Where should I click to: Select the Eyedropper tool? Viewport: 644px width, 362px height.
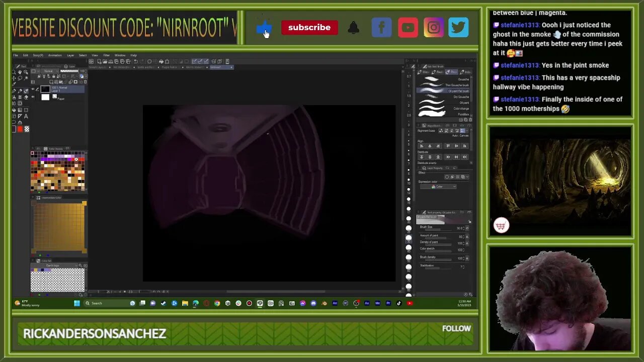click(x=14, y=84)
